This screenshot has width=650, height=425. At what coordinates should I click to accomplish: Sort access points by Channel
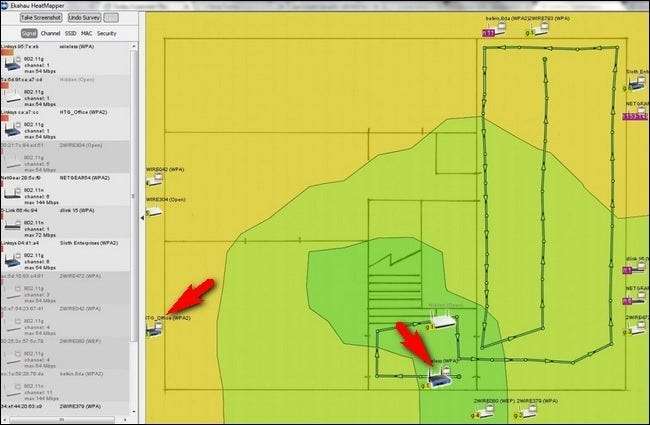point(51,33)
